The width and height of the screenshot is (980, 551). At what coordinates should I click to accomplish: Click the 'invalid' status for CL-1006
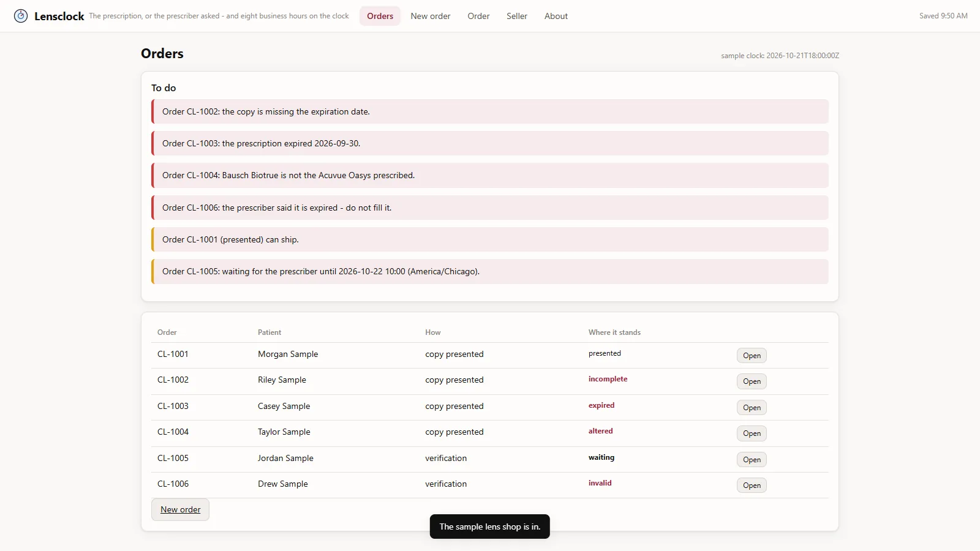point(600,483)
